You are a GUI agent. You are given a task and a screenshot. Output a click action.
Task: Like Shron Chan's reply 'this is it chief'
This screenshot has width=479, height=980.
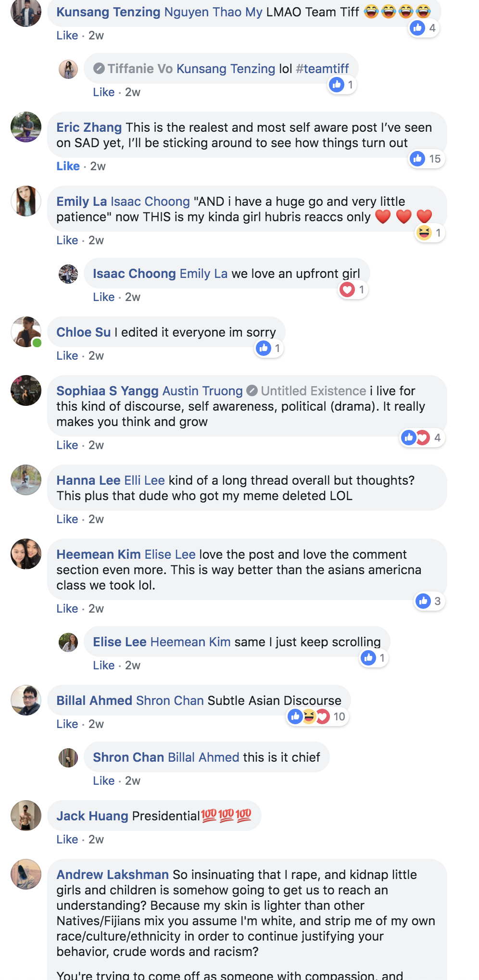point(104,781)
